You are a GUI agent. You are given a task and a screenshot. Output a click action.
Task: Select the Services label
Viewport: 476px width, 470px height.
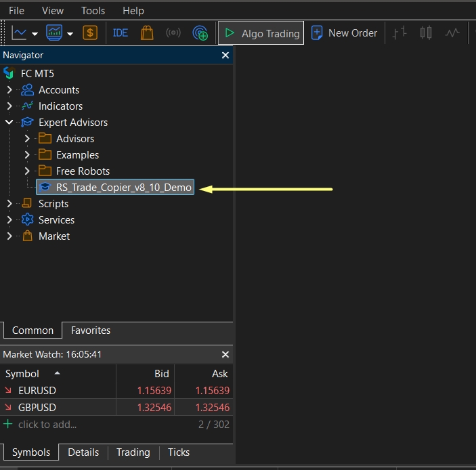pyautogui.click(x=56, y=220)
